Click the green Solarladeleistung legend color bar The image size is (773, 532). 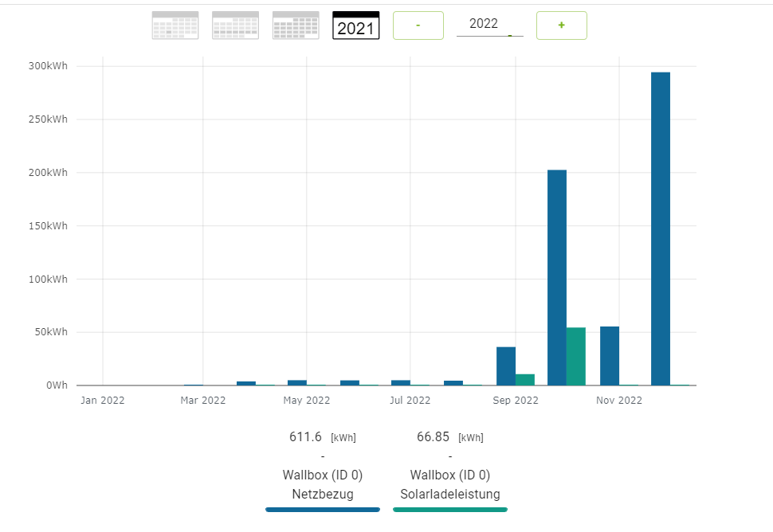pyautogui.click(x=449, y=509)
